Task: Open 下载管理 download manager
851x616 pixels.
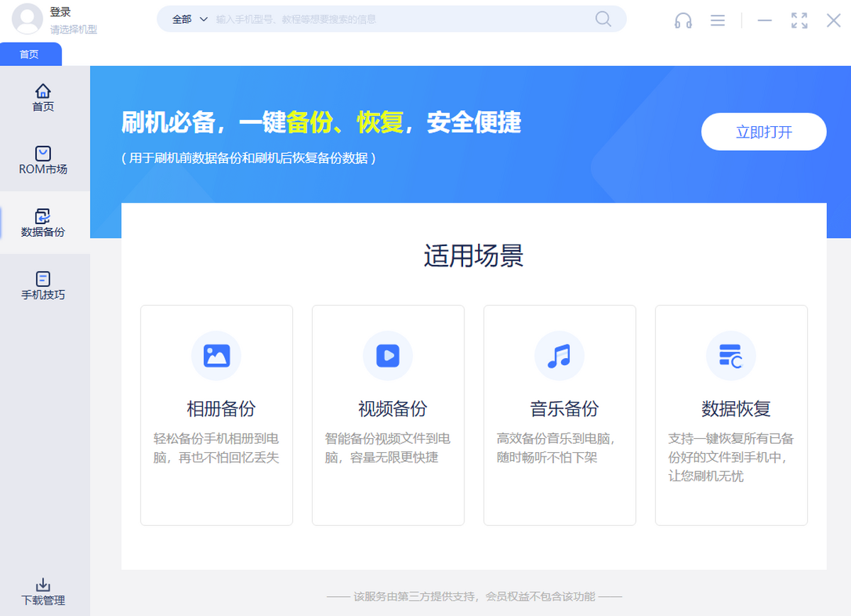Action: [x=43, y=591]
